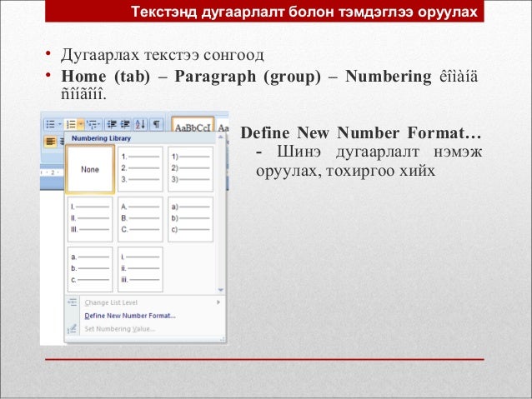
Task: Click the Numbering list icon
Action: click(71, 124)
